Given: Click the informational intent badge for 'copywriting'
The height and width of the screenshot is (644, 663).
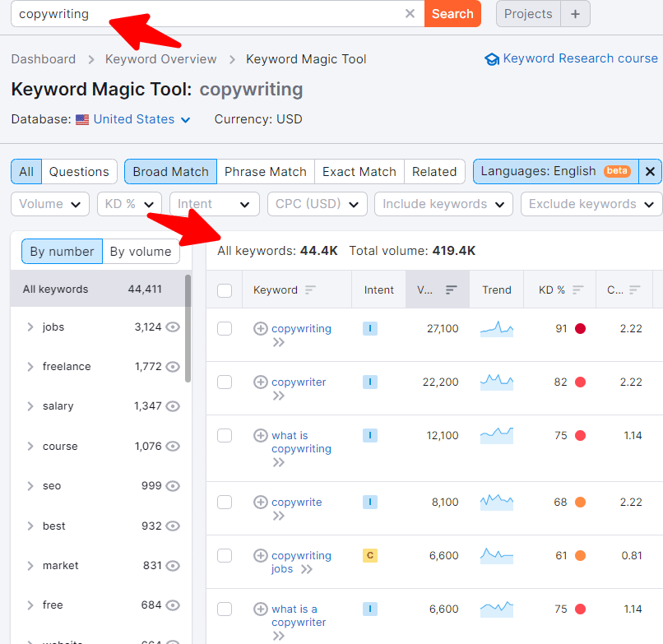Looking at the screenshot, I should click(x=370, y=328).
